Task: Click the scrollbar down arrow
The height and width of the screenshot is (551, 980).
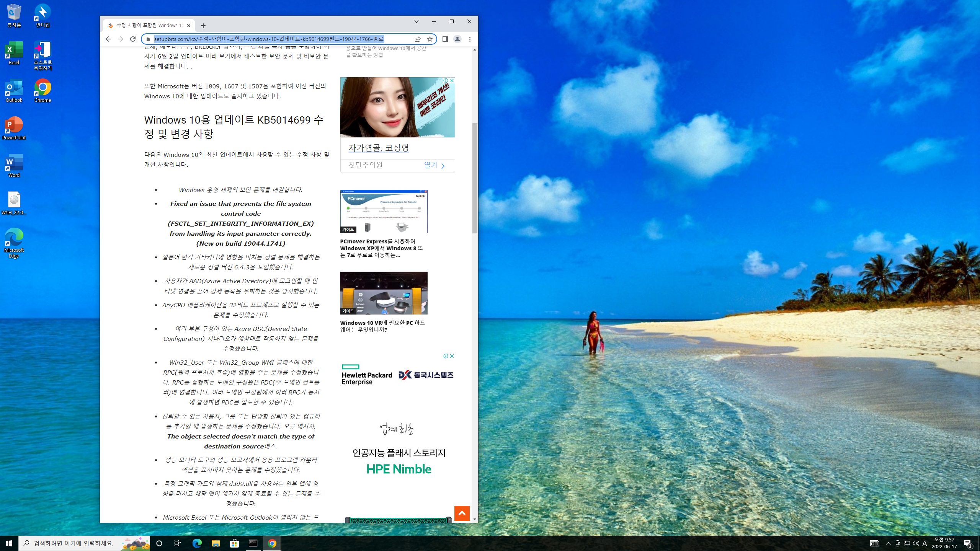Action: pyautogui.click(x=475, y=519)
